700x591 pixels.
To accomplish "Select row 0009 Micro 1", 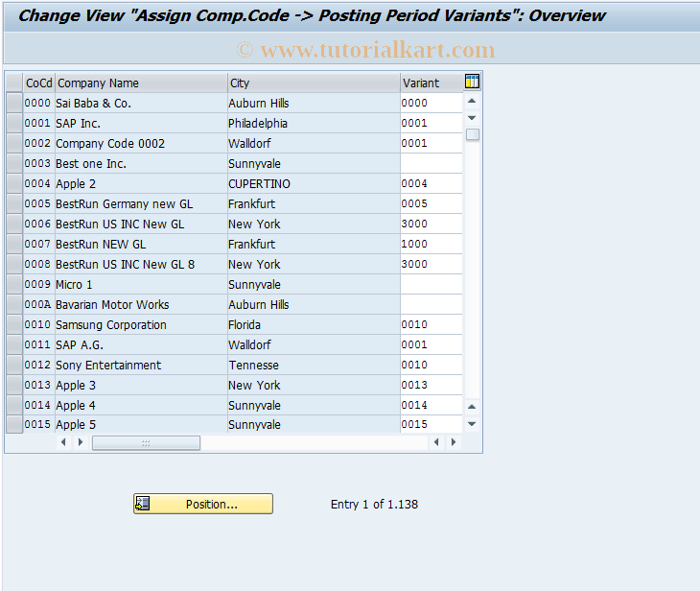I will tap(14, 284).
